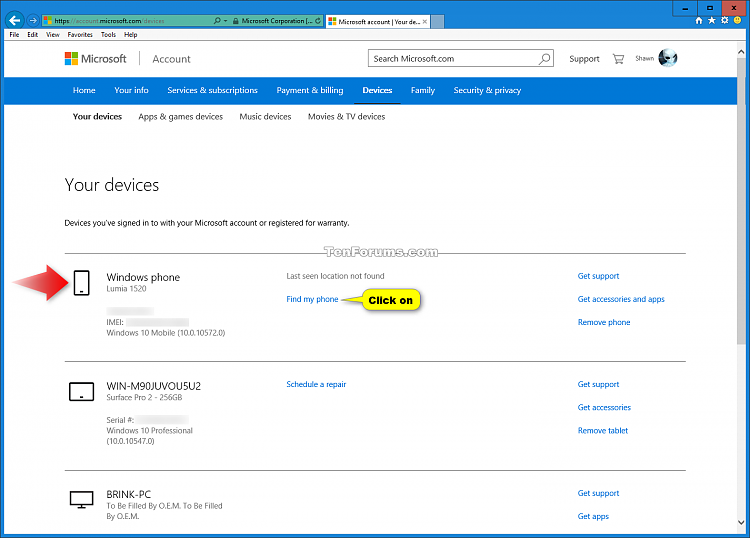The height and width of the screenshot is (538, 750).
Task: Select Movies & TV devices sub-tab
Action: coord(346,116)
